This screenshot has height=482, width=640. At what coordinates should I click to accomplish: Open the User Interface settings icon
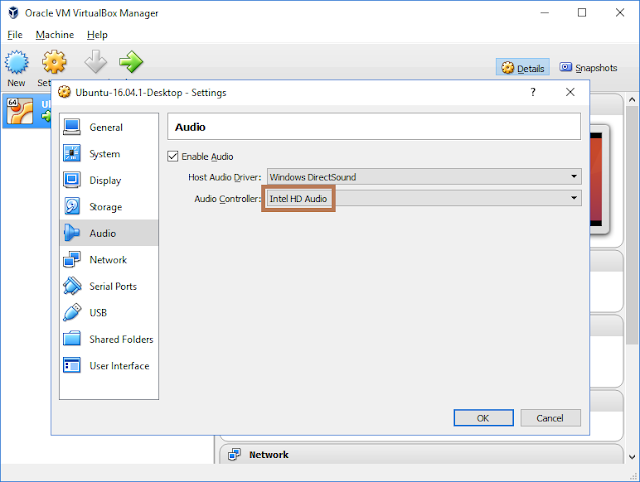pyautogui.click(x=72, y=365)
